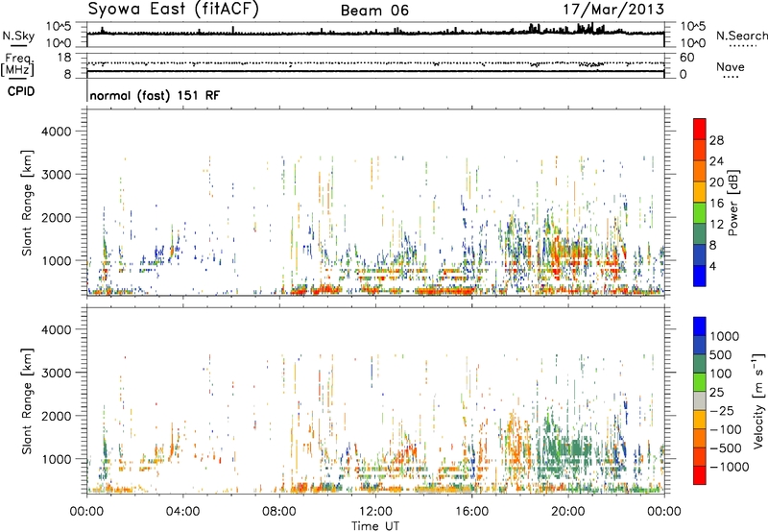This screenshot has width=768, height=532.
Task: Select the "20" label on the power scale
Action: [716, 182]
